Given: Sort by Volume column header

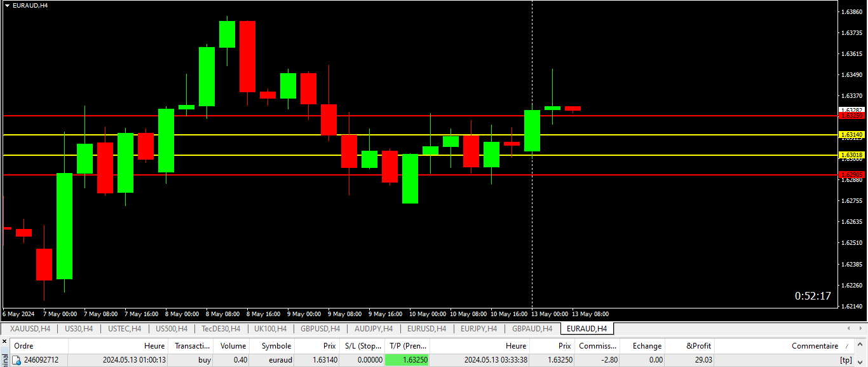Looking at the screenshot, I should [x=233, y=346].
